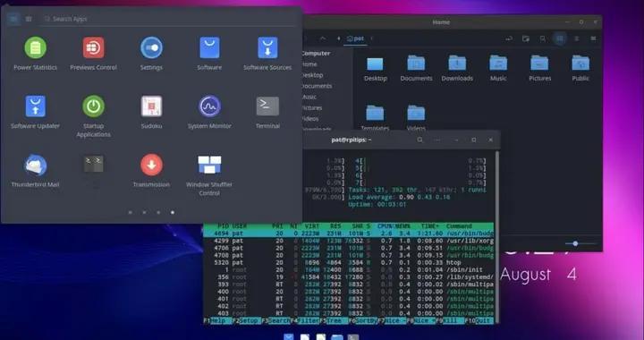
Task: Adjust the file manager zoom slider
Action: (575, 243)
